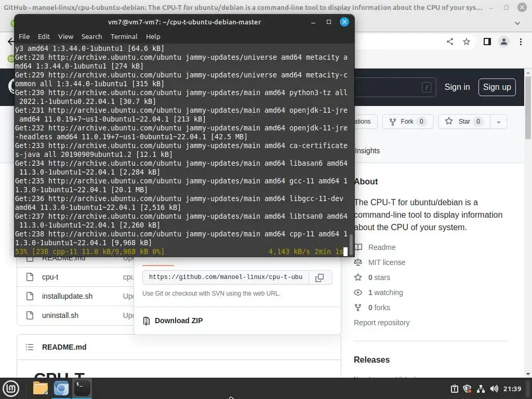Bookmark this page with star icon
532x399 pixels.
pyautogui.click(x=467, y=42)
